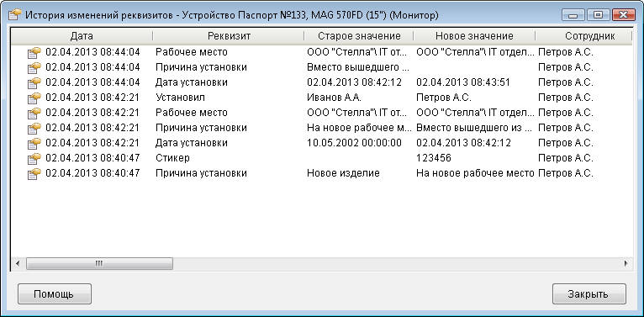Sort by the Реквизит column header
This screenshot has width=644, height=317.
click(x=229, y=36)
